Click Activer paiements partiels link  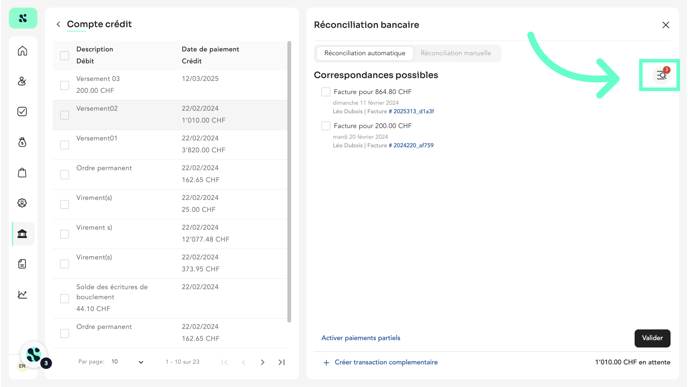point(361,338)
